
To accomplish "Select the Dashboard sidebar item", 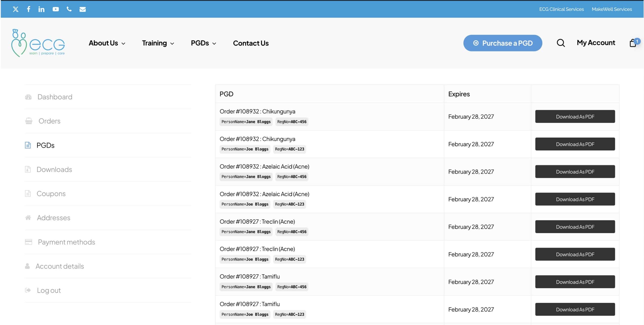I will (x=55, y=97).
